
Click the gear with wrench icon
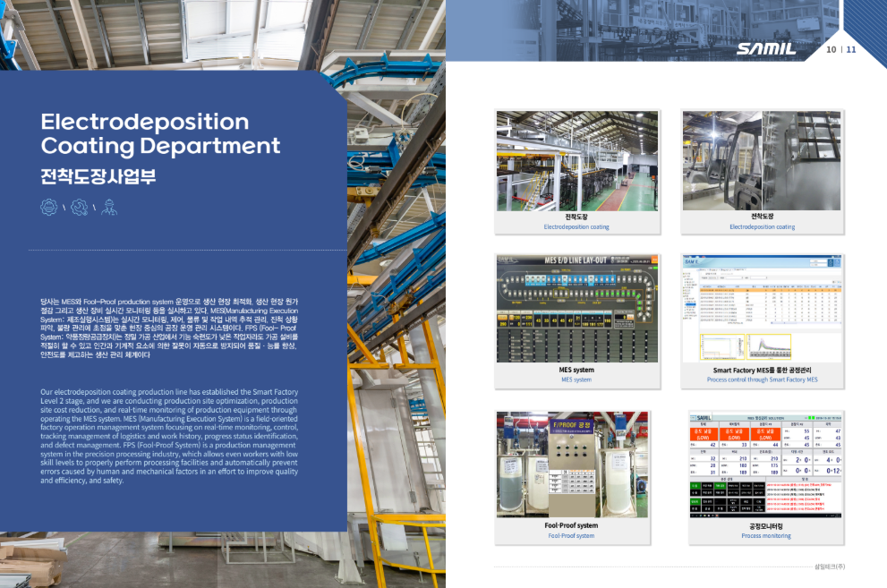[79, 207]
